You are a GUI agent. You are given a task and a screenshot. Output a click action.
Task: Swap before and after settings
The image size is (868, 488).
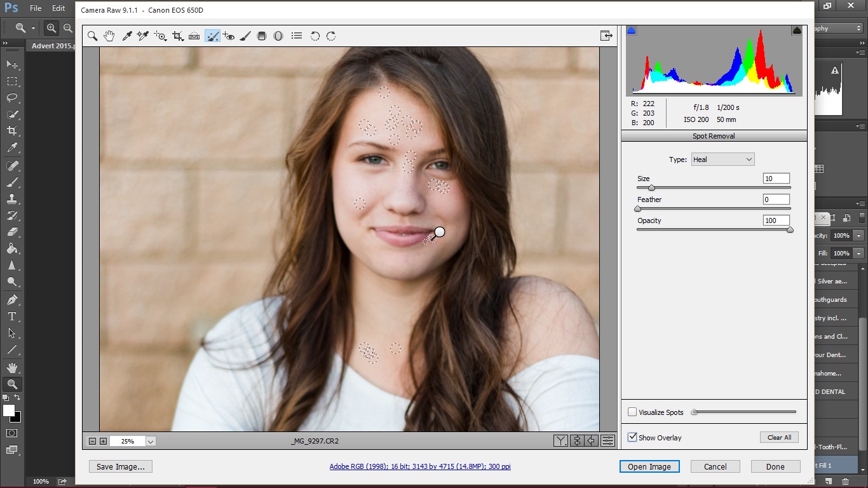point(577,440)
